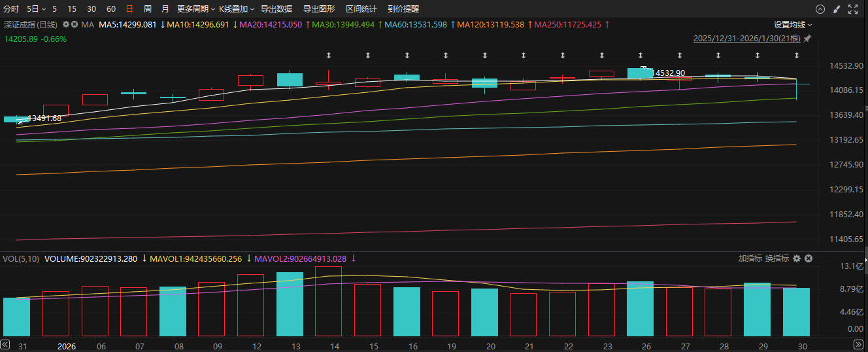Select the 60-minute period
Image resolution: width=868 pixels, height=352 pixels.
pos(111,9)
